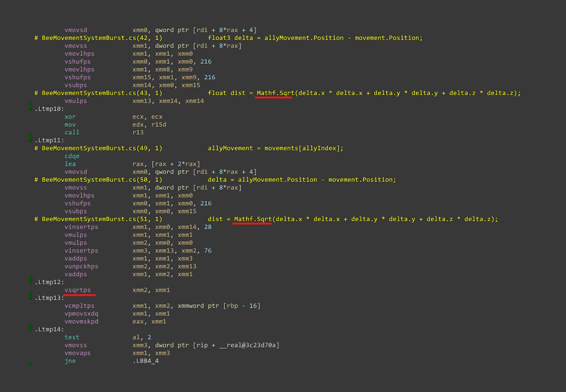Select the 'vmovlhps xmm1, xmm8, xmm9' instruction
566x392 pixels.
click(129, 70)
